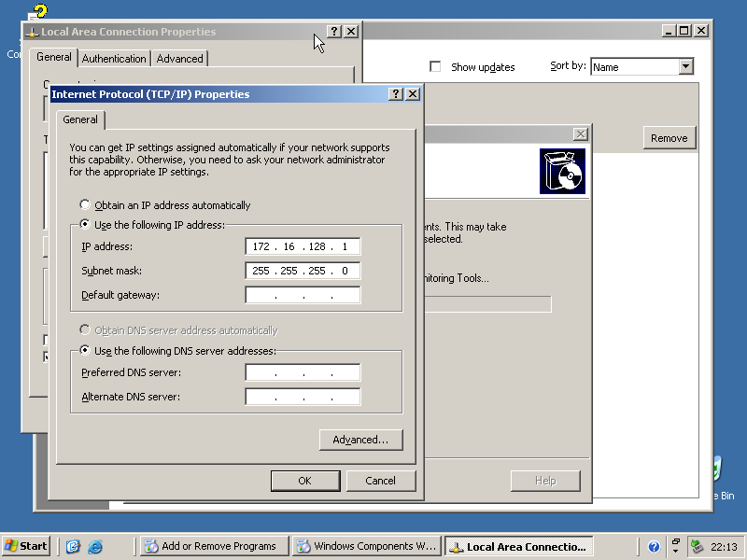Toggle the Show updates checkbox
Image resolution: width=747 pixels, height=560 pixels.
[435, 67]
